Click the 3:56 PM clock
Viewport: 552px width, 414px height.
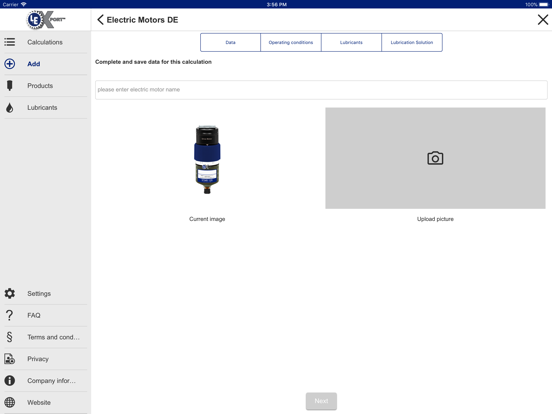[276, 4]
